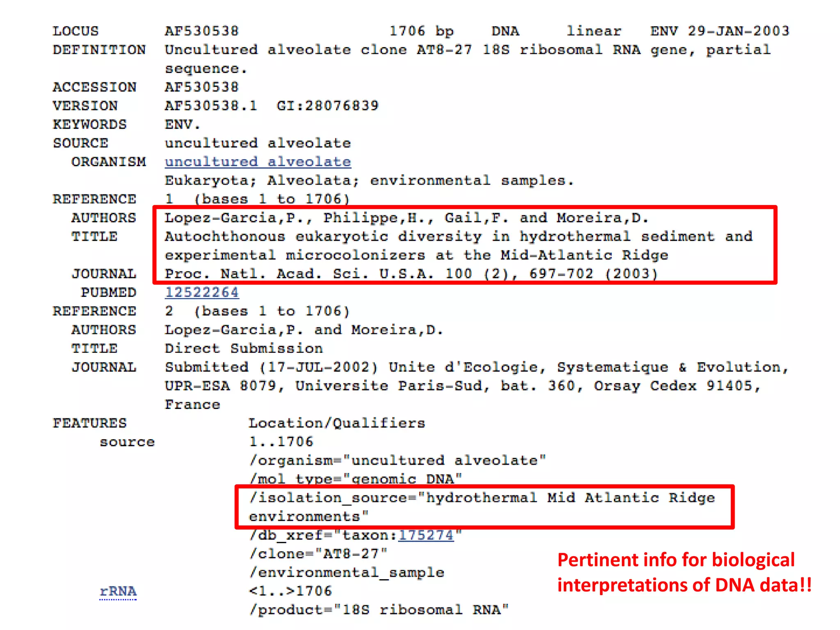Image resolution: width=840 pixels, height=630 pixels.
Task: Select locus ID AF530538 on first line
Action: (201, 31)
